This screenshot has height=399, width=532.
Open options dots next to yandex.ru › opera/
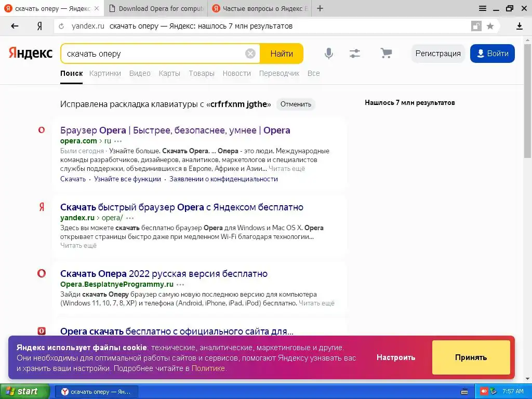pos(130,218)
